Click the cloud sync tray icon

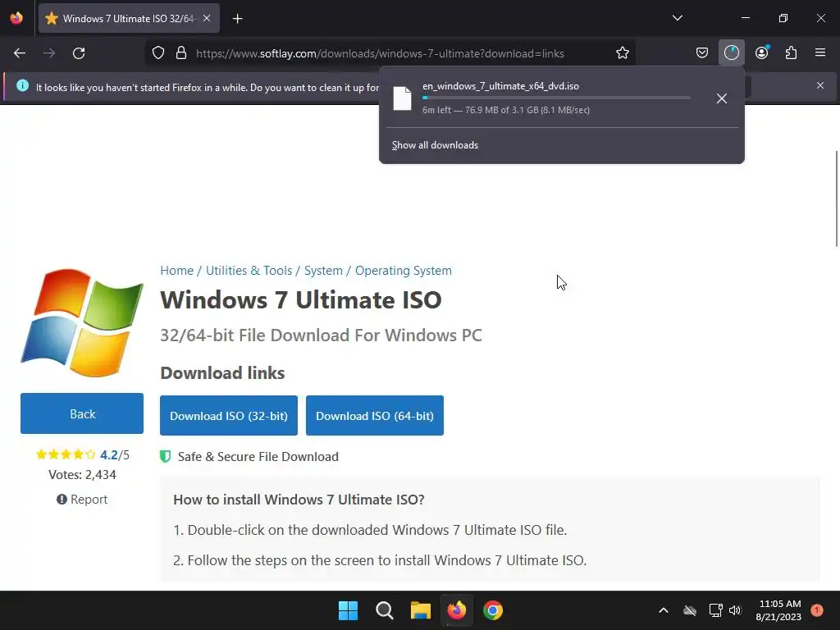690,610
